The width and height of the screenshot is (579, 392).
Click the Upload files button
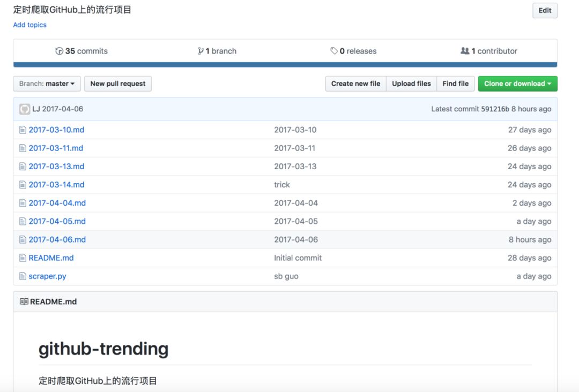pyautogui.click(x=411, y=84)
